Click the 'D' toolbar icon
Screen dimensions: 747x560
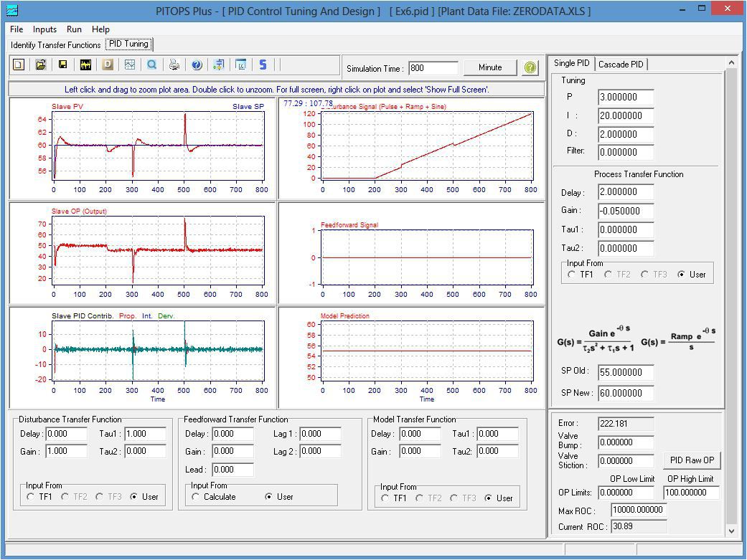coord(108,65)
